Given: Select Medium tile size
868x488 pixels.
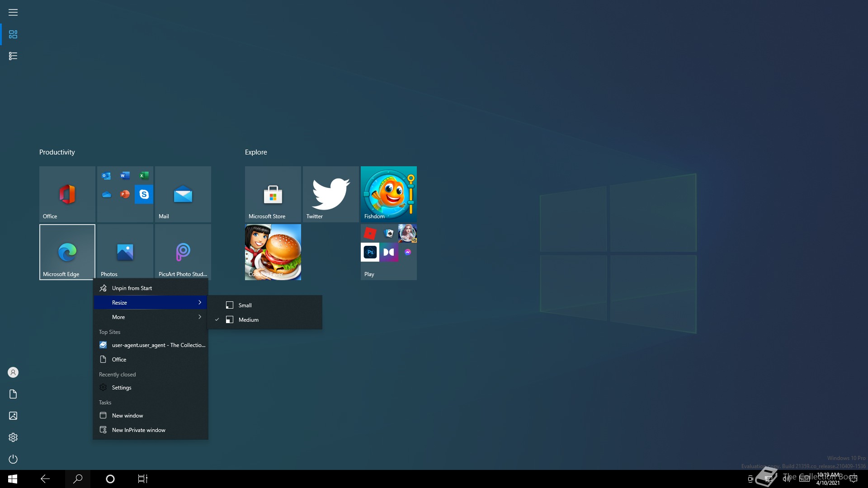Looking at the screenshot, I should click(x=265, y=320).
